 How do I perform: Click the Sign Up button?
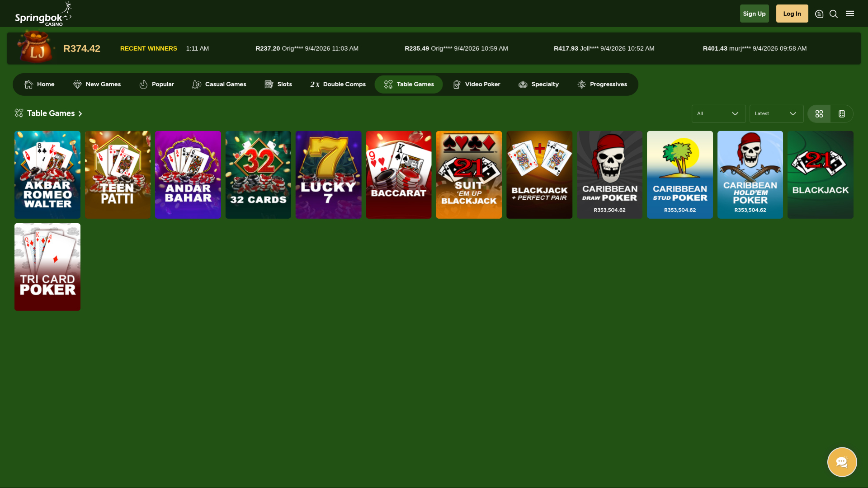coord(754,14)
